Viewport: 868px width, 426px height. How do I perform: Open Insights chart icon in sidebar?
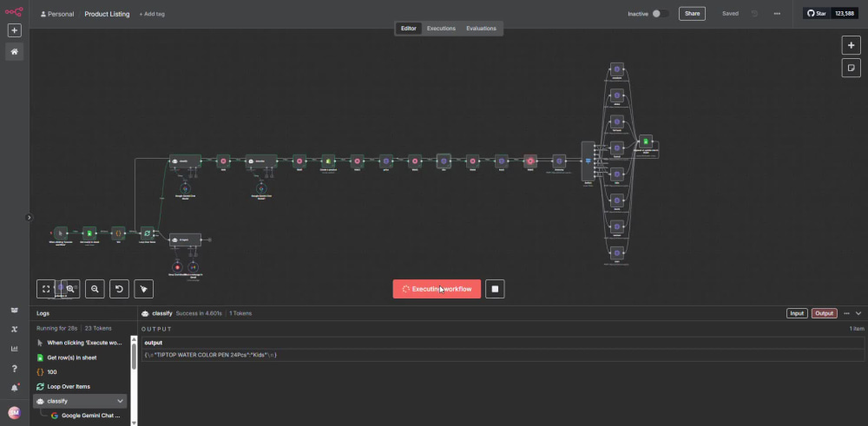coord(15,349)
